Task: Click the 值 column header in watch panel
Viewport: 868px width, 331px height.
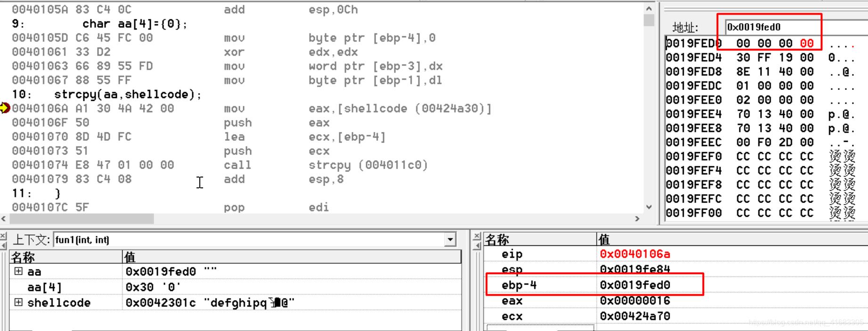Action: click(732, 239)
